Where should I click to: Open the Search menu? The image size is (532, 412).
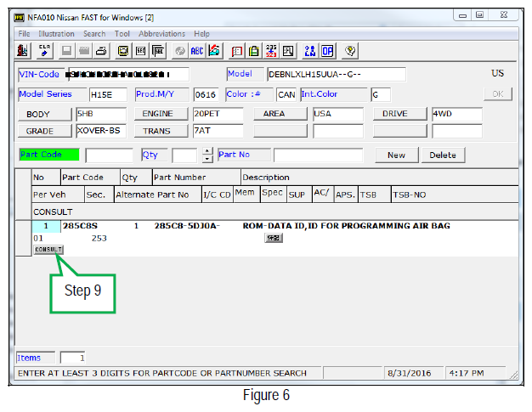click(x=94, y=34)
